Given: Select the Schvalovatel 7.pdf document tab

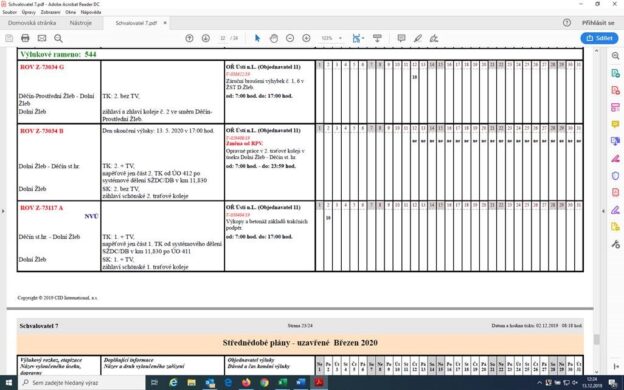Looking at the screenshot, I should coord(136,23).
